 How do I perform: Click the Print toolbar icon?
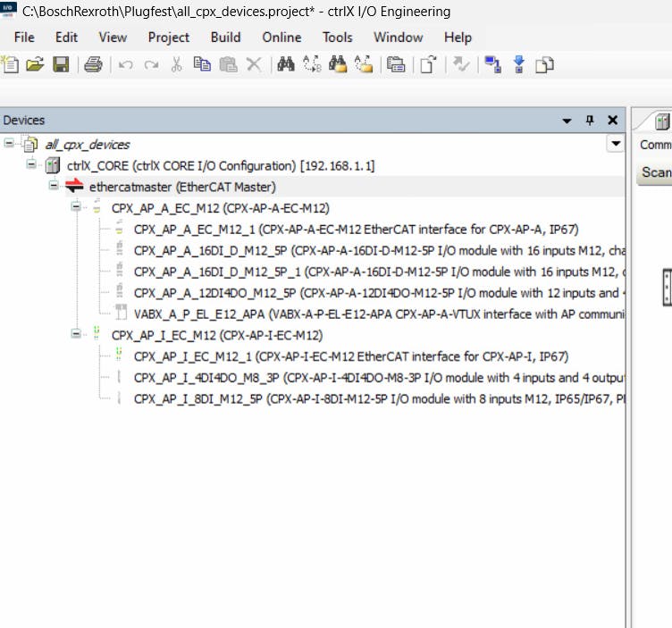pos(93,64)
